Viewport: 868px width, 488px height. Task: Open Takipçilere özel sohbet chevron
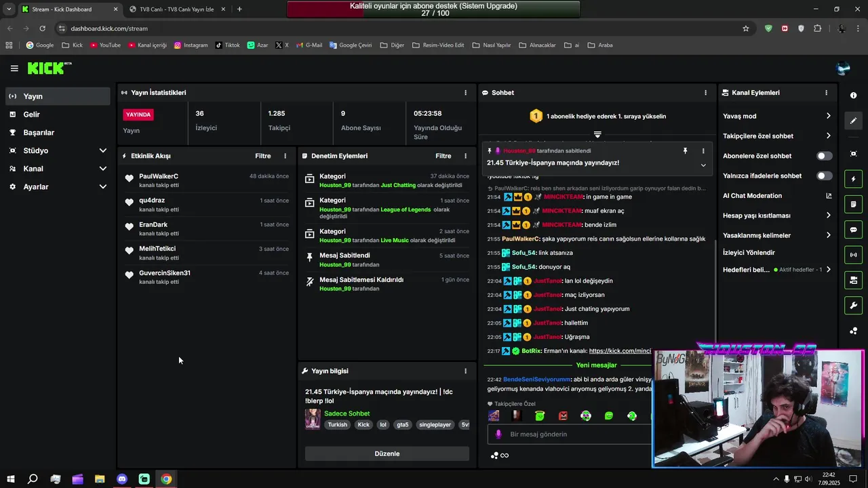828,136
